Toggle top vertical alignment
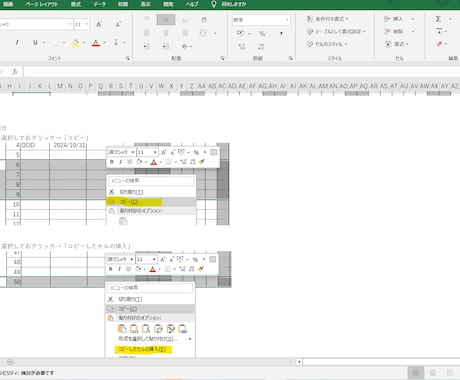This screenshot has width=460, height=380. (x=147, y=18)
